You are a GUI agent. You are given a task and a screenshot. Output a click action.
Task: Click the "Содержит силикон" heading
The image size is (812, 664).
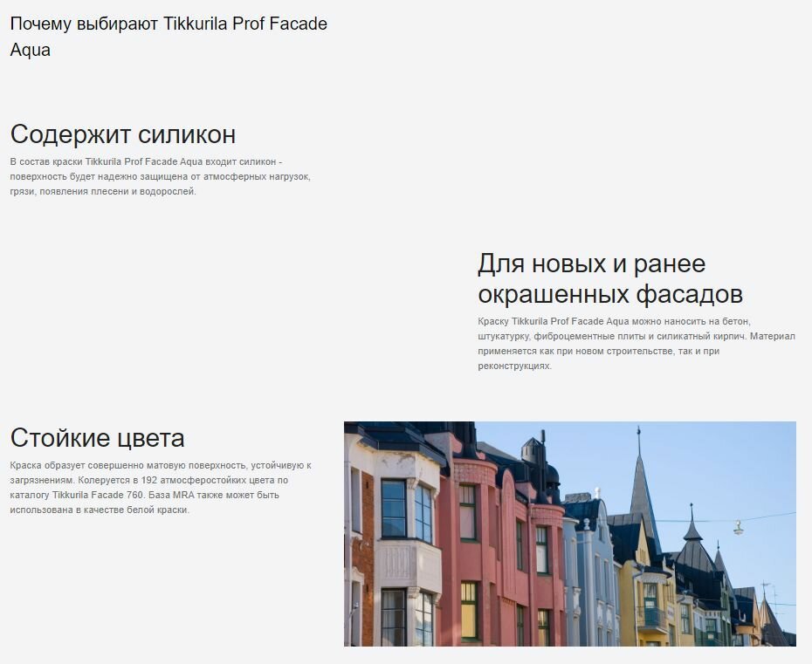click(x=123, y=134)
